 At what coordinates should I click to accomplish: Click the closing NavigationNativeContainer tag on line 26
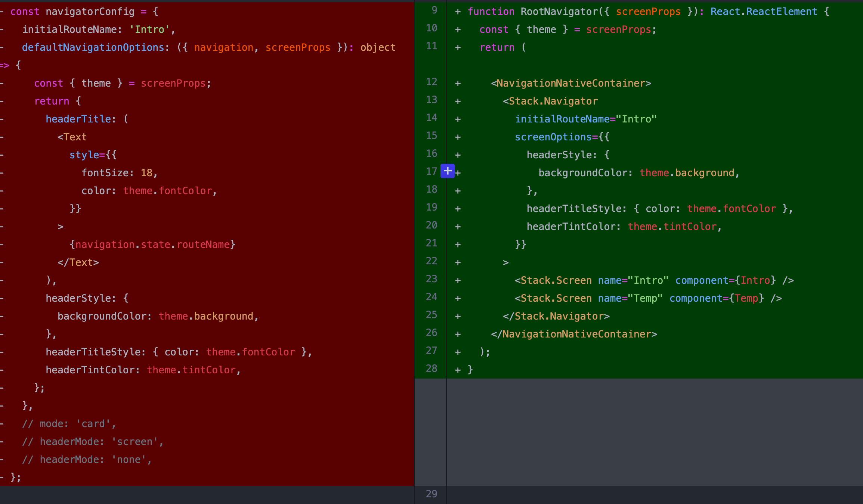point(574,334)
